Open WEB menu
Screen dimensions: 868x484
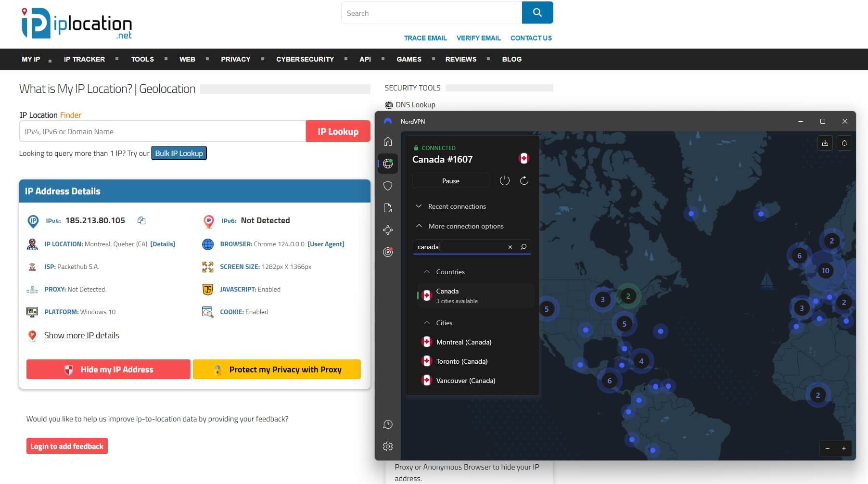coord(187,59)
